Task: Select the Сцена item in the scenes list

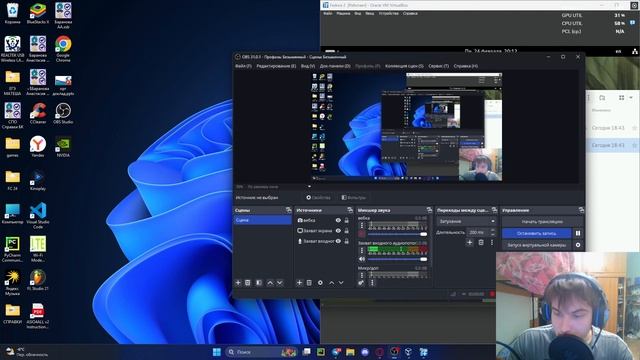Action: tap(263, 220)
